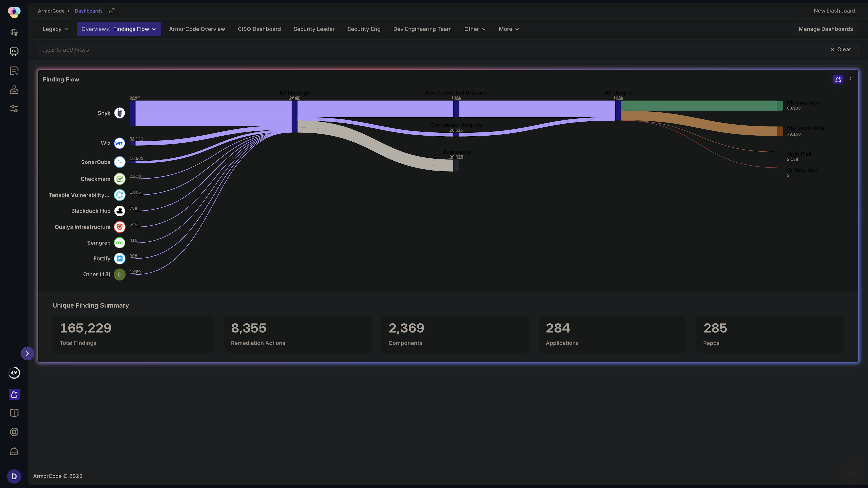Switch to CISO Dashboard tab
The height and width of the screenshot is (488, 868).
(259, 29)
